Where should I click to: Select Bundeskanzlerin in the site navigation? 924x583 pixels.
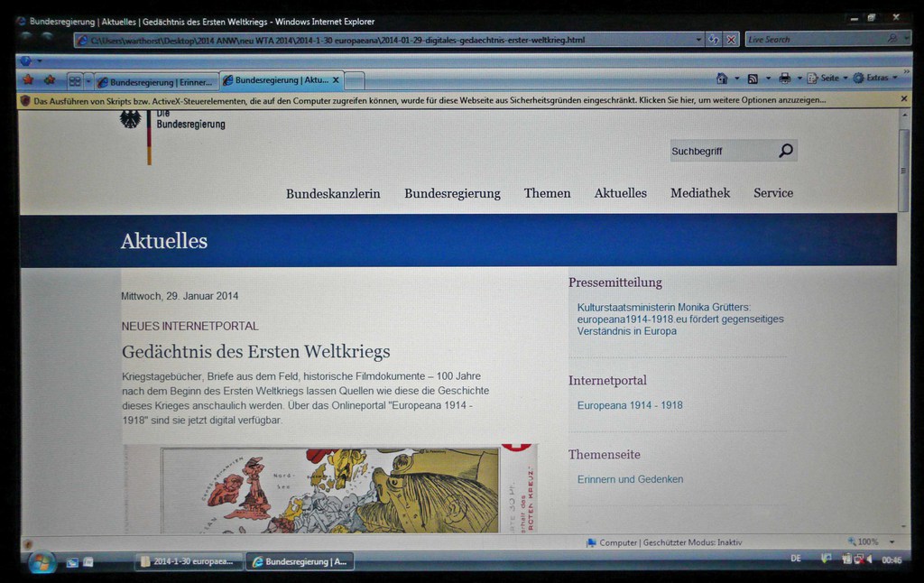(333, 193)
